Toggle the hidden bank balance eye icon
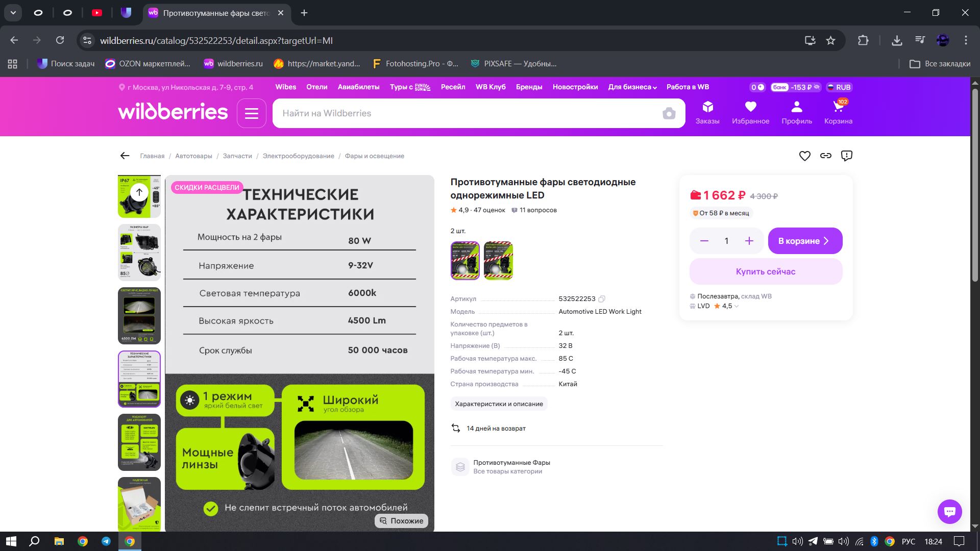 coord(817,87)
